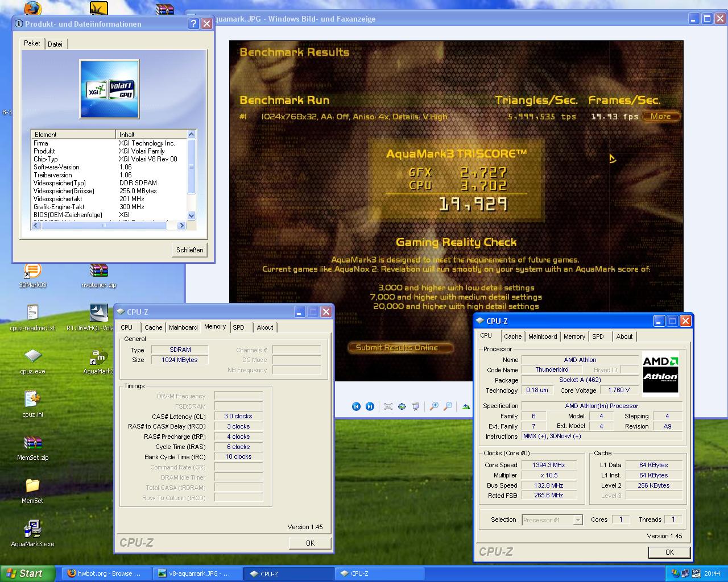Select the Chip-Typ row in element list
Screen dimensions: 728x582
109,159
